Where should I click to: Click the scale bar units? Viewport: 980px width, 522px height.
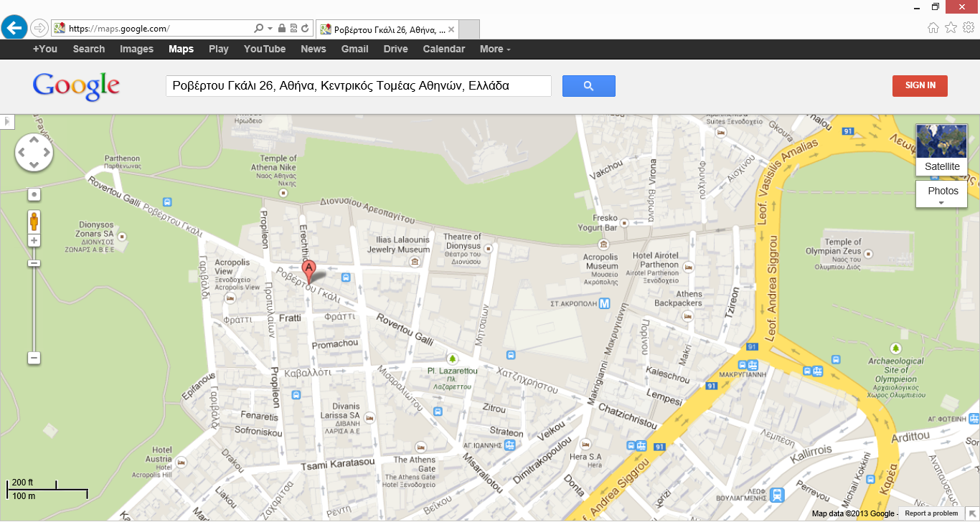click(x=47, y=488)
